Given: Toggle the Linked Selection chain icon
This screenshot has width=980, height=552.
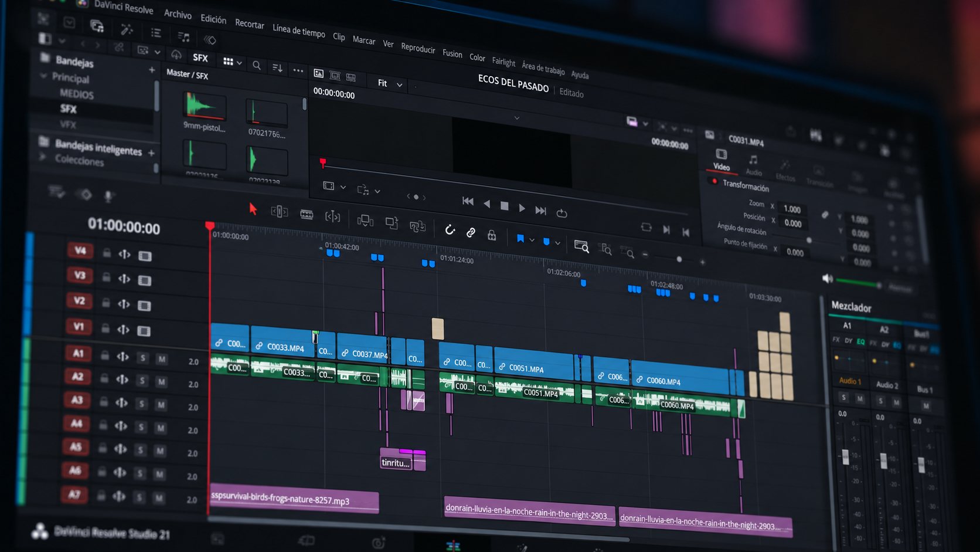Looking at the screenshot, I should click(x=471, y=232).
